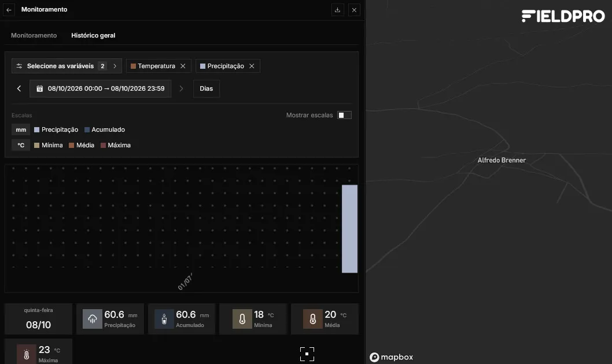Click the Máxima thermometer icon
The image size is (612, 364).
pyautogui.click(x=27, y=354)
